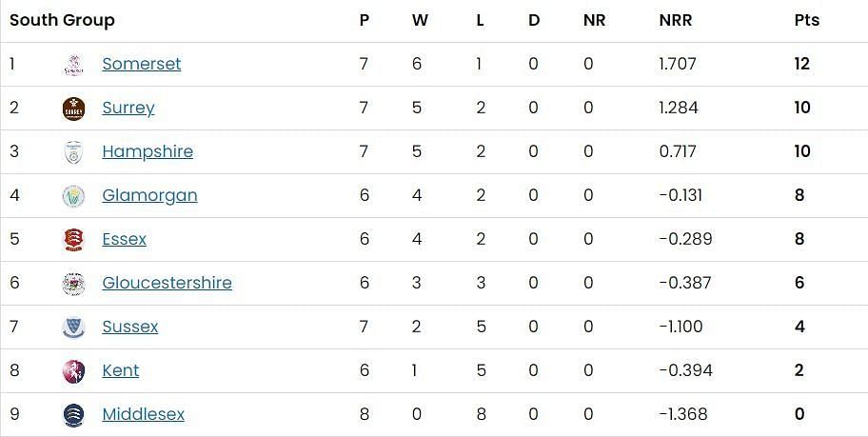The height and width of the screenshot is (437, 868).
Task: Click the Surrey team crest icon
Action: pyautogui.click(x=73, y=109)
